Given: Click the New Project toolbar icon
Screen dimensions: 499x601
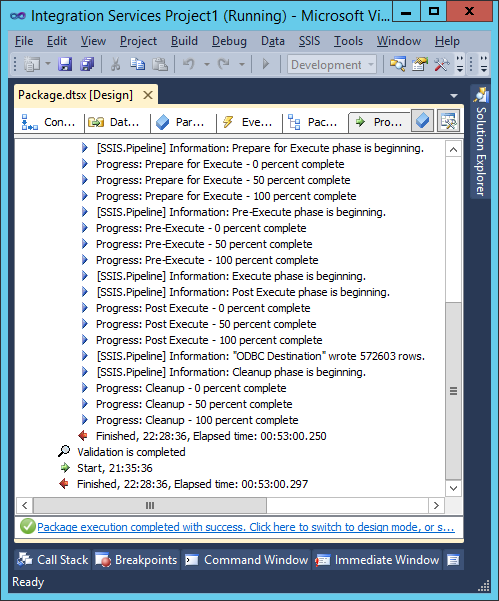Looking at the screenshot, I should (32, 64).
